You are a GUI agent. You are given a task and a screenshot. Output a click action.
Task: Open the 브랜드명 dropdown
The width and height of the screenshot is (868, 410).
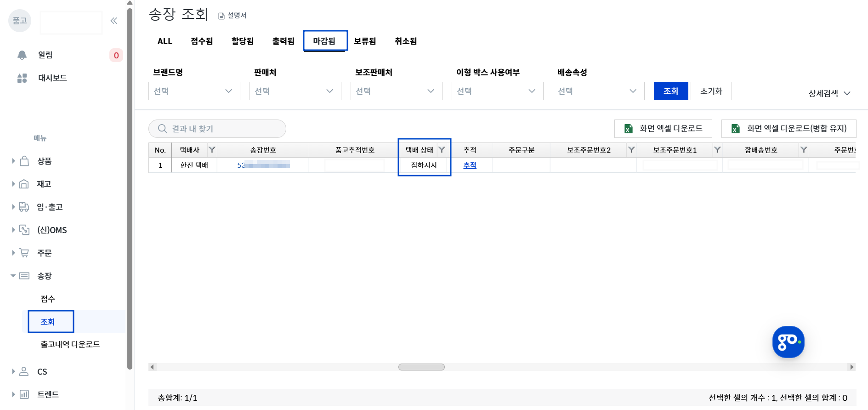click(x=194, y=91)
